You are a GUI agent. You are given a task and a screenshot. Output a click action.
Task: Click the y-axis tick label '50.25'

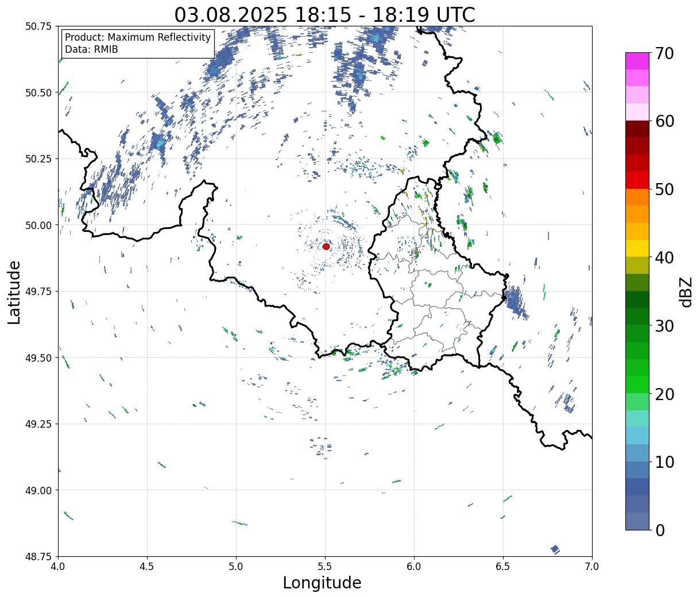point(38,159)
